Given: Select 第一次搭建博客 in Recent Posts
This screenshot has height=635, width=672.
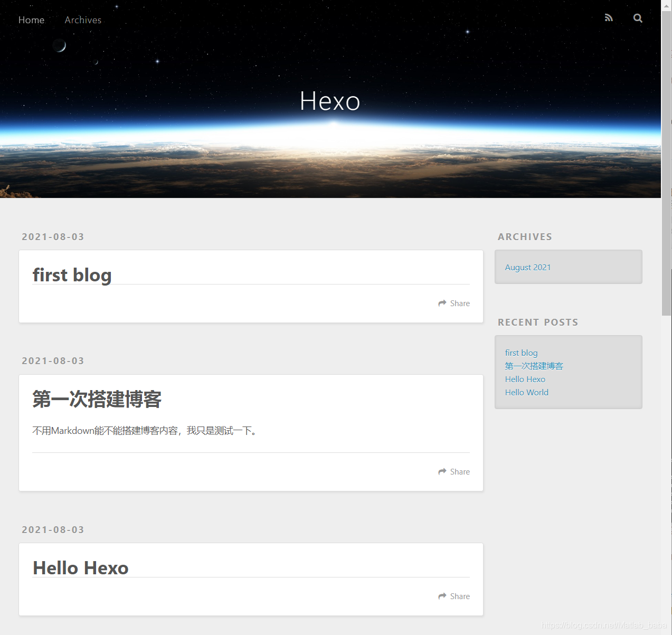Looking at the screenshot, I should pos(534,366).
